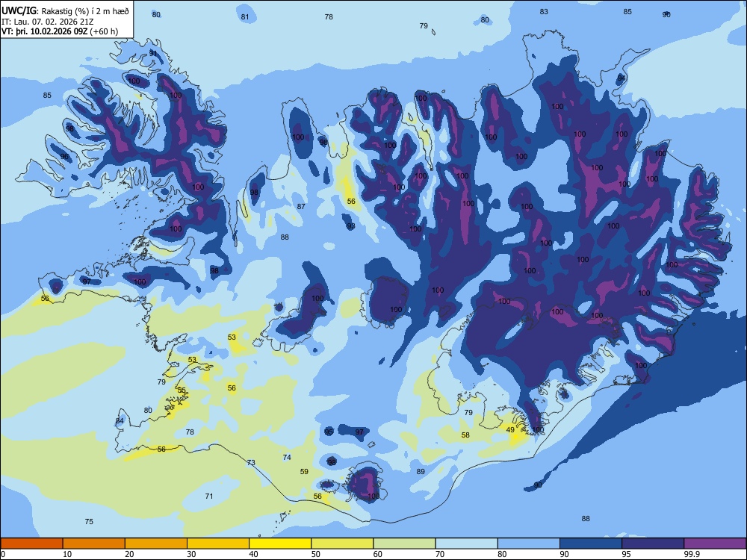
Task: Click the humidity value 87 on the map
Action: coord(300,206)
